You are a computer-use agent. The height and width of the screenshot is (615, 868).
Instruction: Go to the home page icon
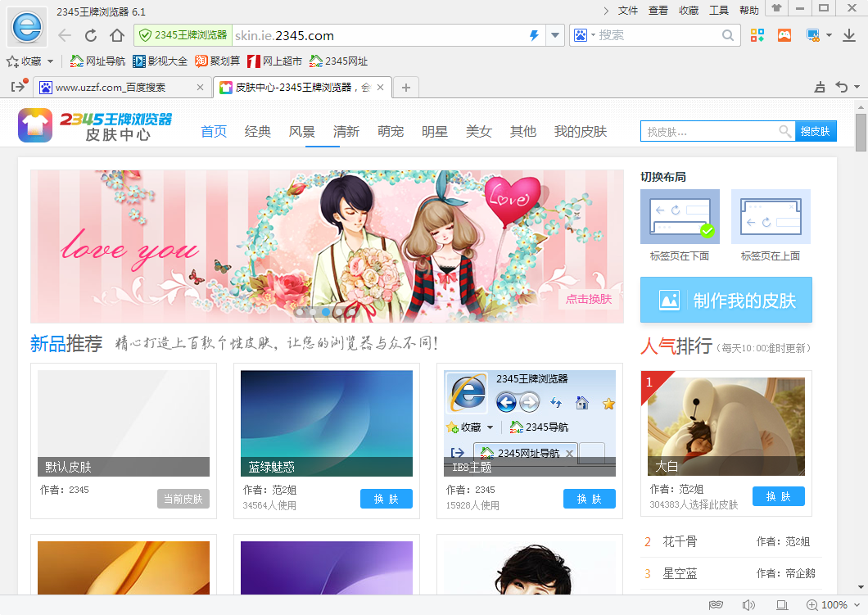point(117,35)
